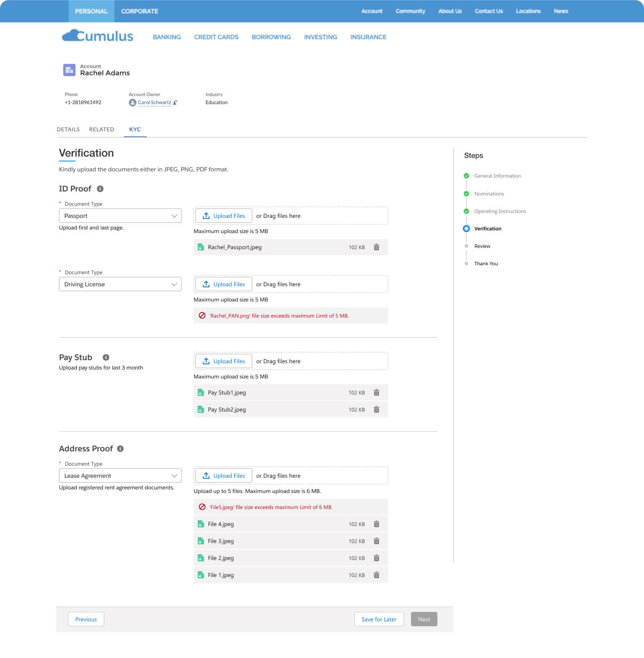Click Upload Files for Pay Stub
This screenshot has height=658, width=644.
coord(224,361)
